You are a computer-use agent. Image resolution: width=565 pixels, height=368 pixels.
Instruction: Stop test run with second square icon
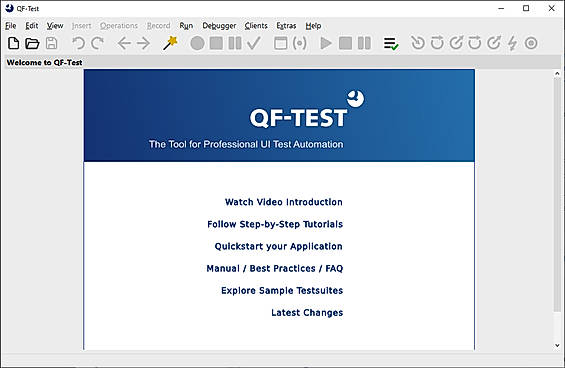click(x=345, y=43)
